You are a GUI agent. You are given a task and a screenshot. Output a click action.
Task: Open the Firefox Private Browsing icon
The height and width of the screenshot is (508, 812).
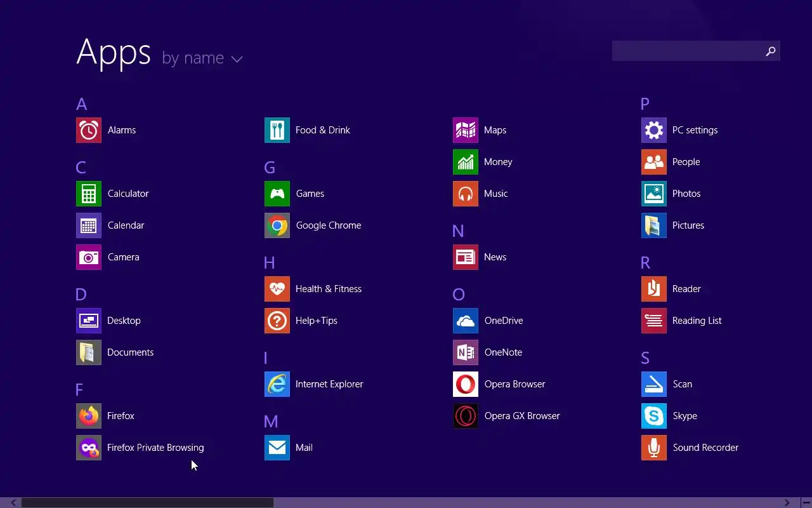click(89, 448)
